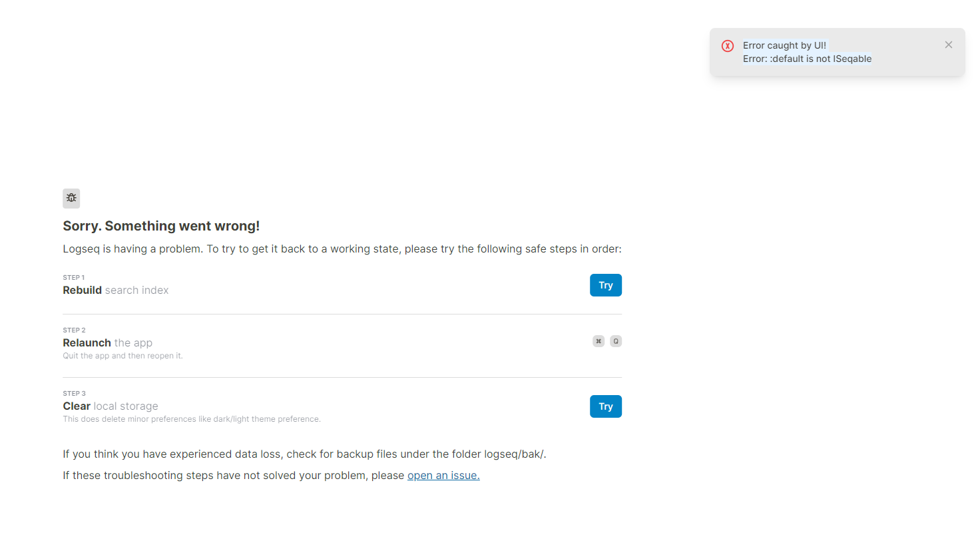The height and width of the screenshot is (547, 980).
Task: Select the STEP 1 Rebuild search index row
Action: coord(116,285)
